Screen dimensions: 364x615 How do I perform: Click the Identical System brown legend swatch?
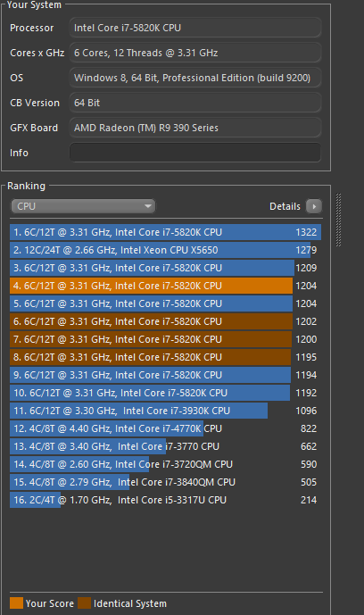(x=84, y=603)
